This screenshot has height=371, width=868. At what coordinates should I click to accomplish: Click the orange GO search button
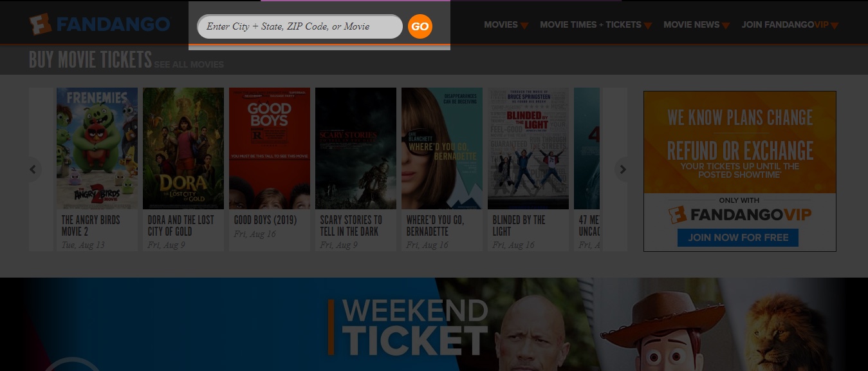coord(420,26)
